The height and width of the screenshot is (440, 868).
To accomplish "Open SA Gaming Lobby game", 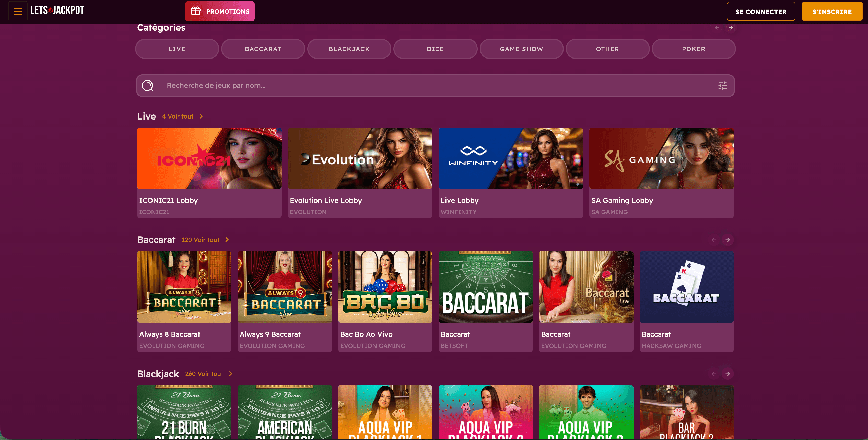I will pos(661,173).
